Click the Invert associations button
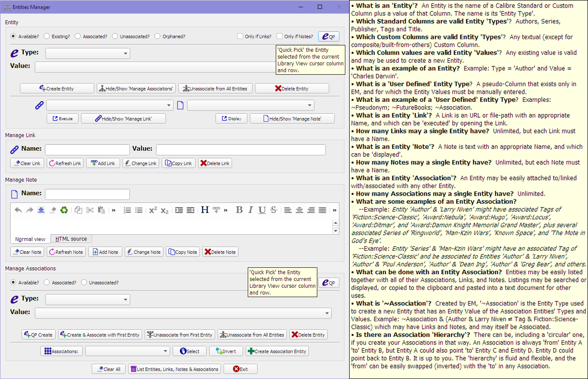Viewport: 588px width, 379px height. [226, 351]
